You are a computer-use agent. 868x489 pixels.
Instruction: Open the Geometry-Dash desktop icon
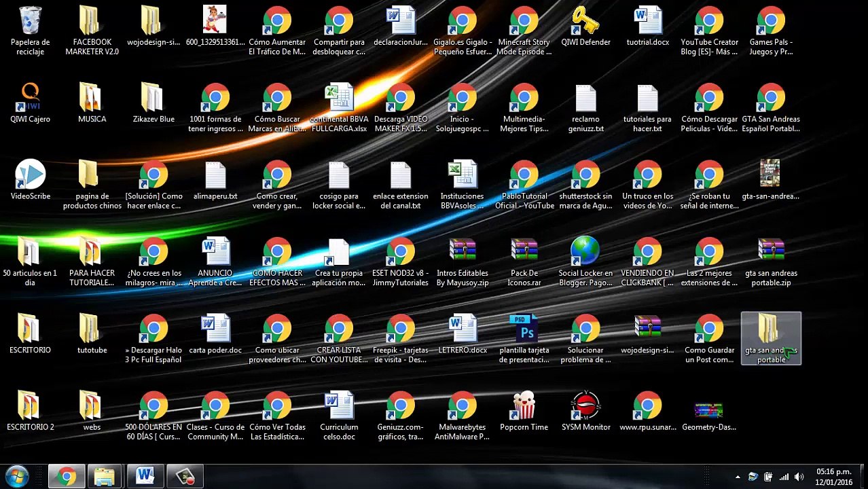tap(708, 410)
